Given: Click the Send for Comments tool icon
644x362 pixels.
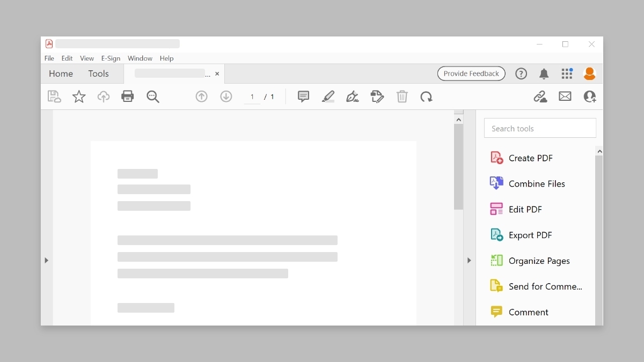Looking at the screenshot, I should point(496,286).
